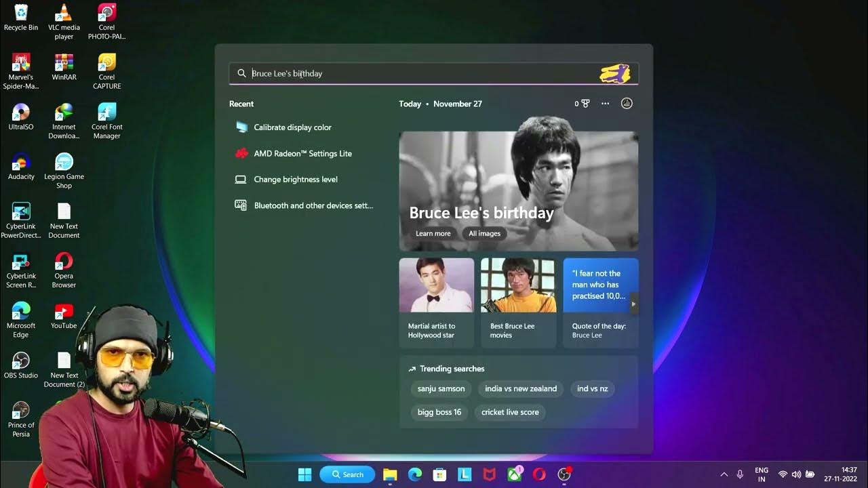The height and width of the screenshot is (488, 868).
Task: Open McAfee from the taskbar
Action: click(x=489, y=474)
